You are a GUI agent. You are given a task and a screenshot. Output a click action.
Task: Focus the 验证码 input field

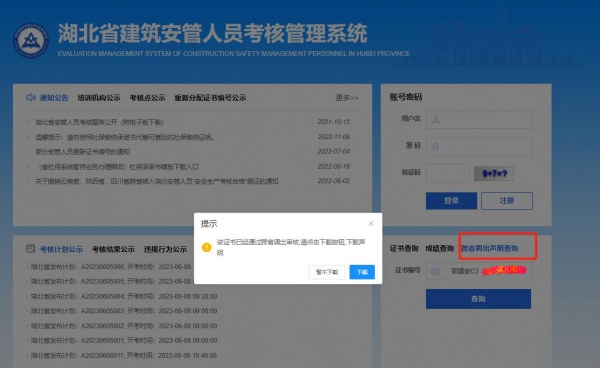click(x=448, y=173)
